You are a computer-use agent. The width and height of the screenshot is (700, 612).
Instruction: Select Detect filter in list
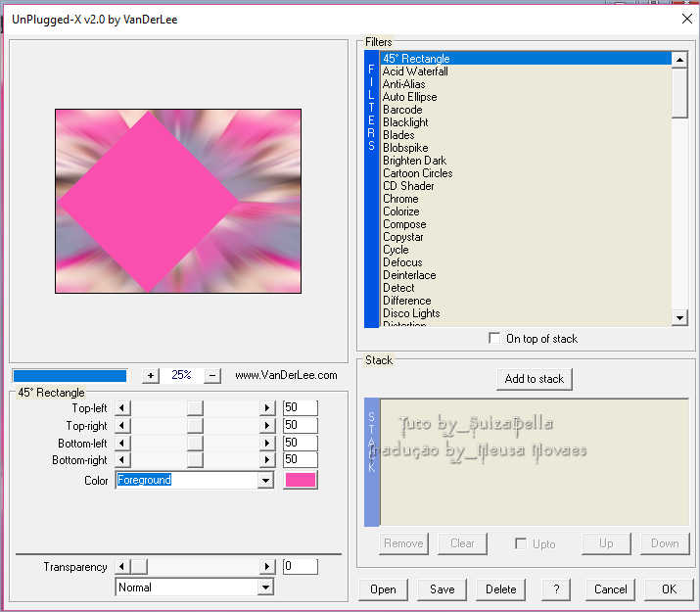[x=526, y=288]
